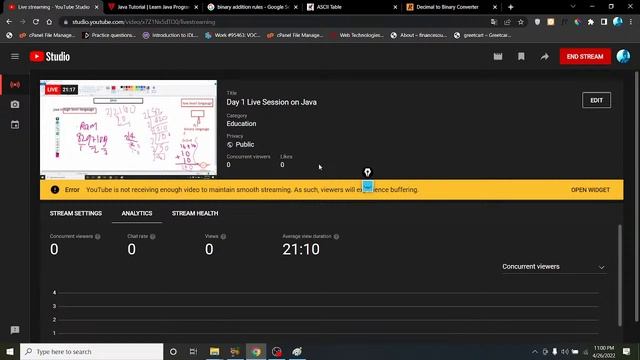The width and height of the screenshot is (640, 360).
Task: Switch to Decimal to Binary Converter tab
Action: (451, 7)
